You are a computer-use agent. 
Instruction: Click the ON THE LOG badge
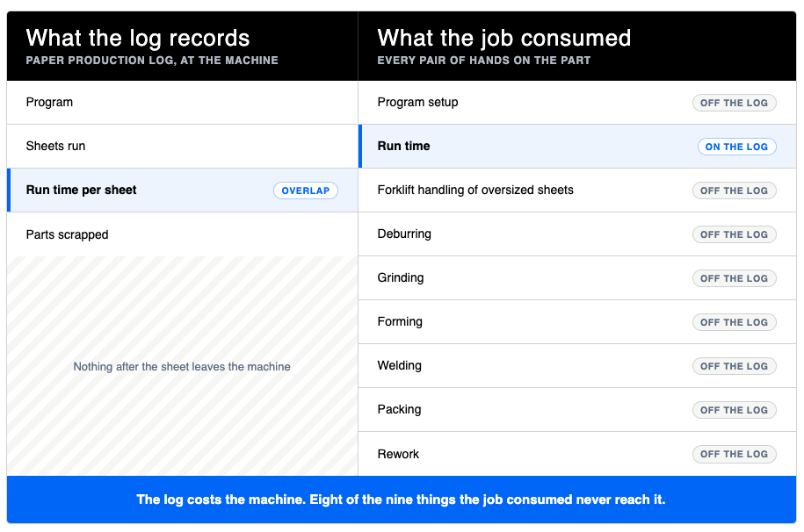coord(736,147)
